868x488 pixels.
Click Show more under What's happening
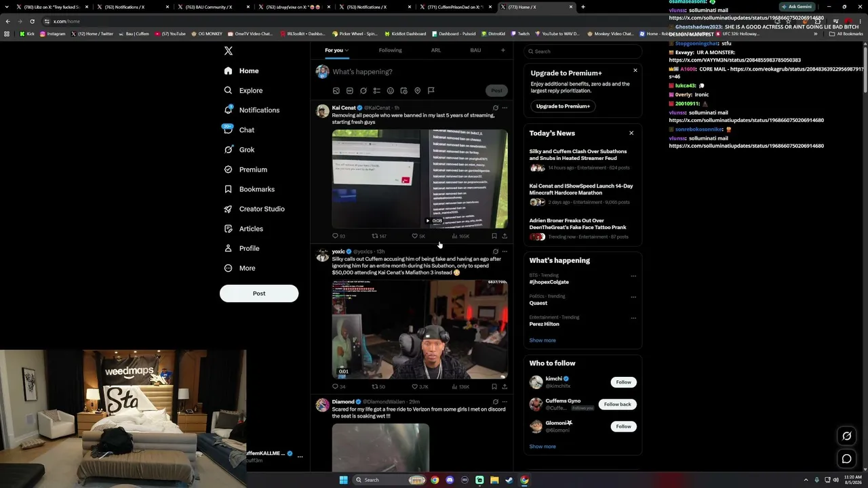tap(542, 340)
